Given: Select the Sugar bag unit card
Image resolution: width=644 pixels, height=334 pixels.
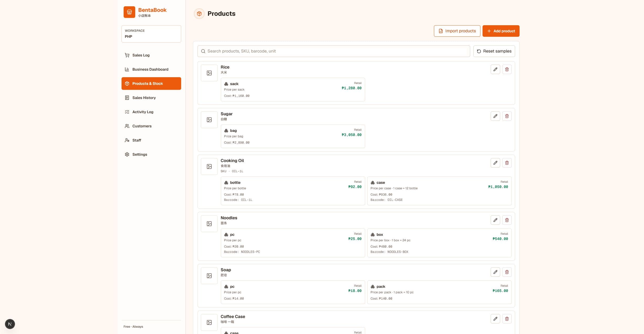Looking at the screenshot, I should [x=293, y=136].
